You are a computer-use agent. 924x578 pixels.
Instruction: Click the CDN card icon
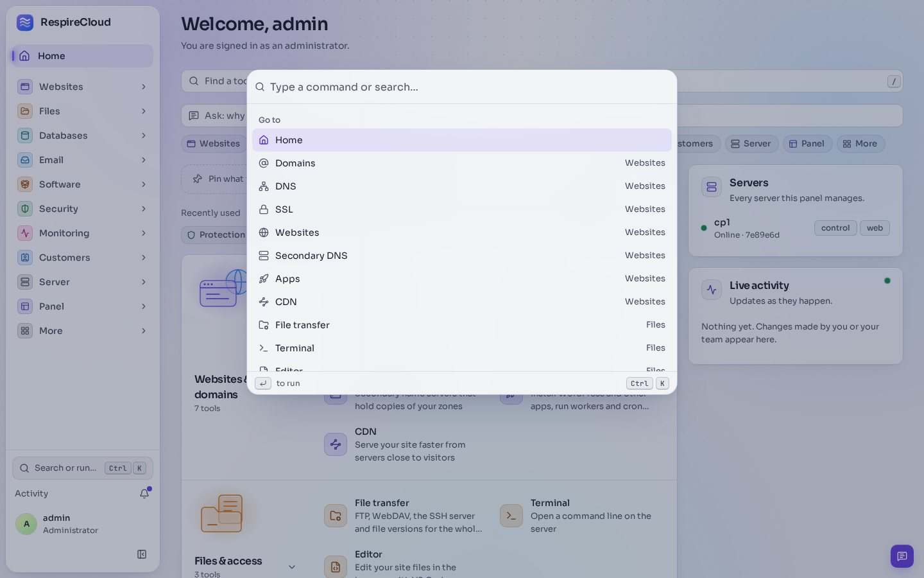point(336,444)
